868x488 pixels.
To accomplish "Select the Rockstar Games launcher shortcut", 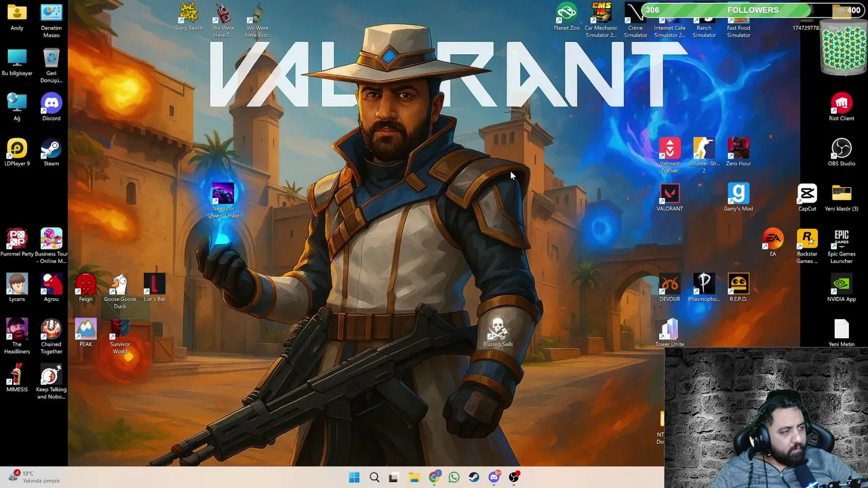I will 807,247.
